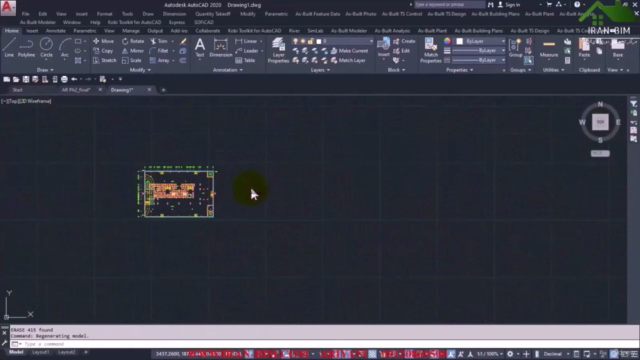Click the Erase pencil icon in Modify panel
640x360 pixels.
click(x=183, y=41)
